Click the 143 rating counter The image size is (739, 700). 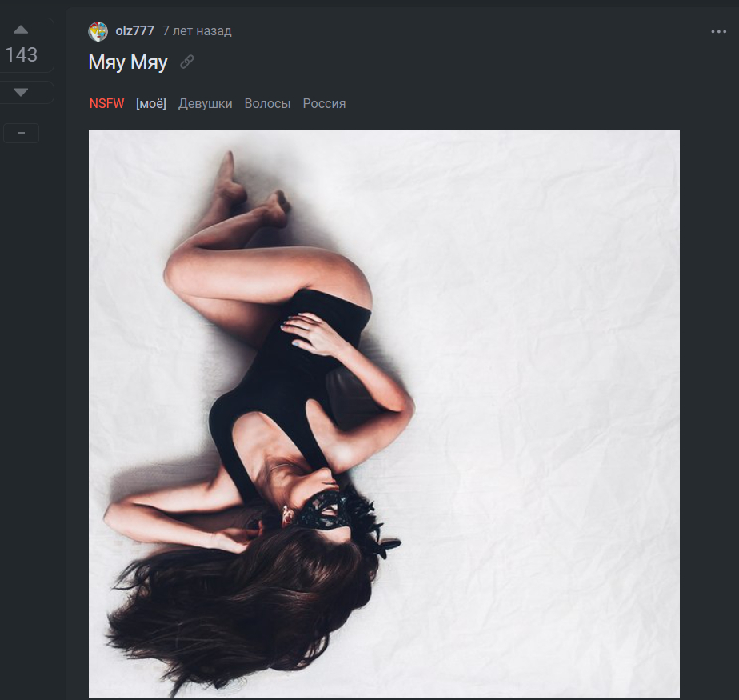pyautogui.click(x=21, y=54)
